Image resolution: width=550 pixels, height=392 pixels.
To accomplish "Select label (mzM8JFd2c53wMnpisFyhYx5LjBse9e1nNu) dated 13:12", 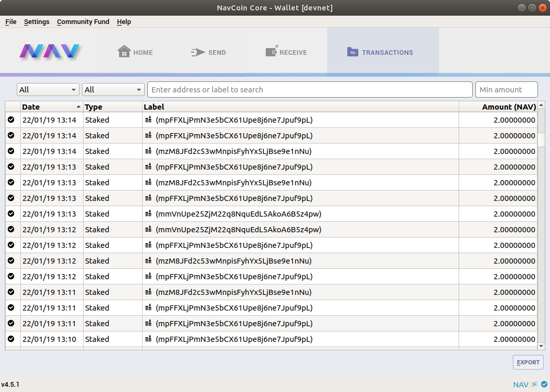I will pos(233,260).
